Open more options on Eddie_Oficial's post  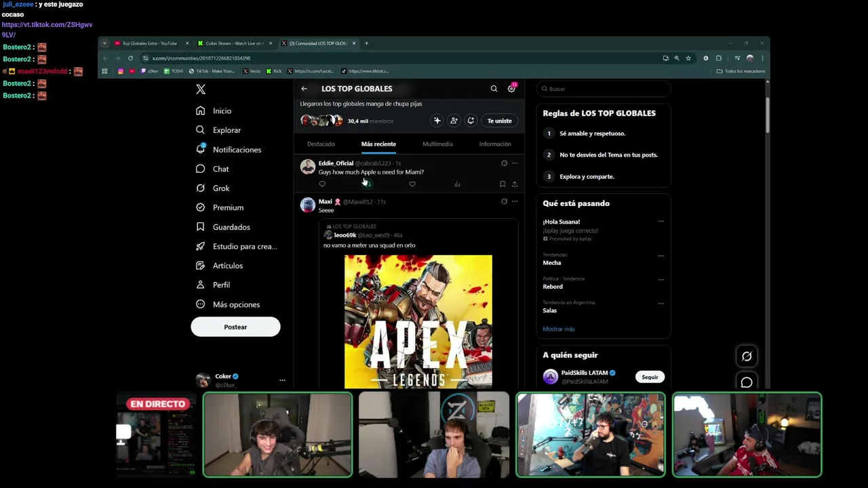pyautogui.click(x=515, y=163)
